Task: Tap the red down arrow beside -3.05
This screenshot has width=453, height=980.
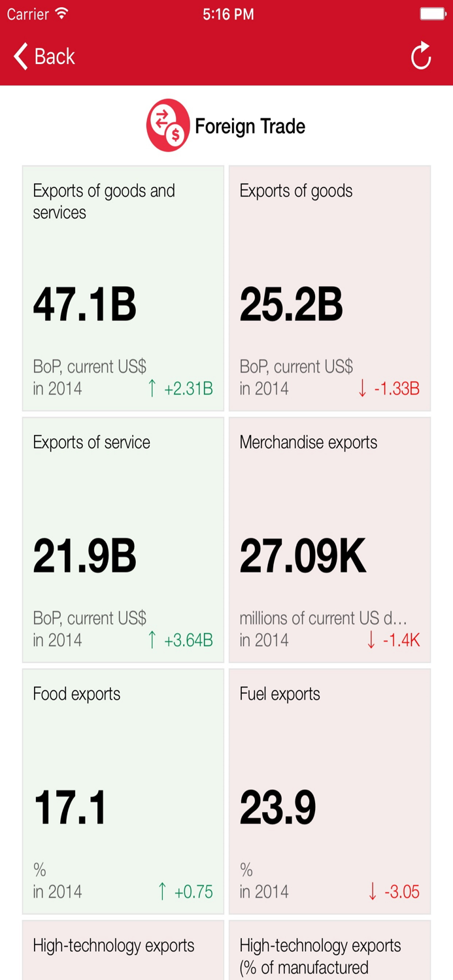Action: 373,892
